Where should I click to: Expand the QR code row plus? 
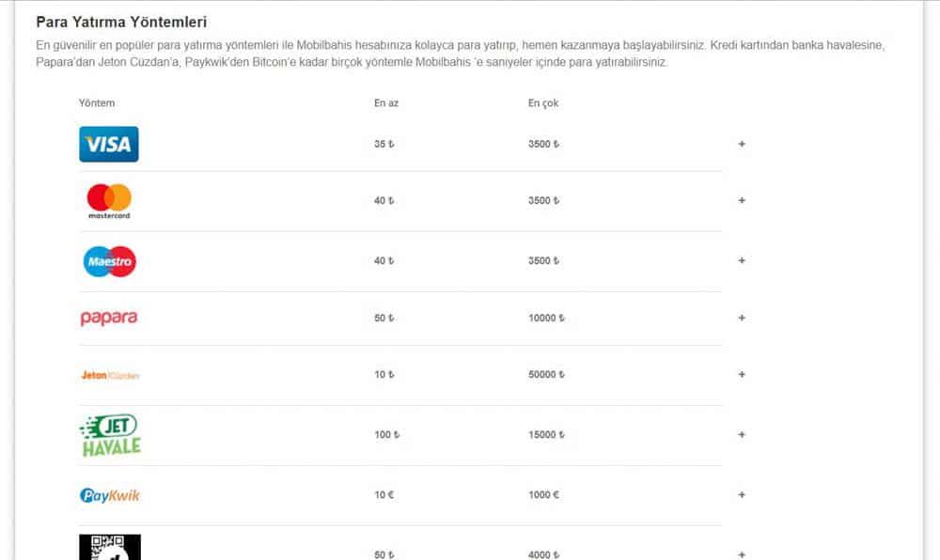[x=742, y=554]
